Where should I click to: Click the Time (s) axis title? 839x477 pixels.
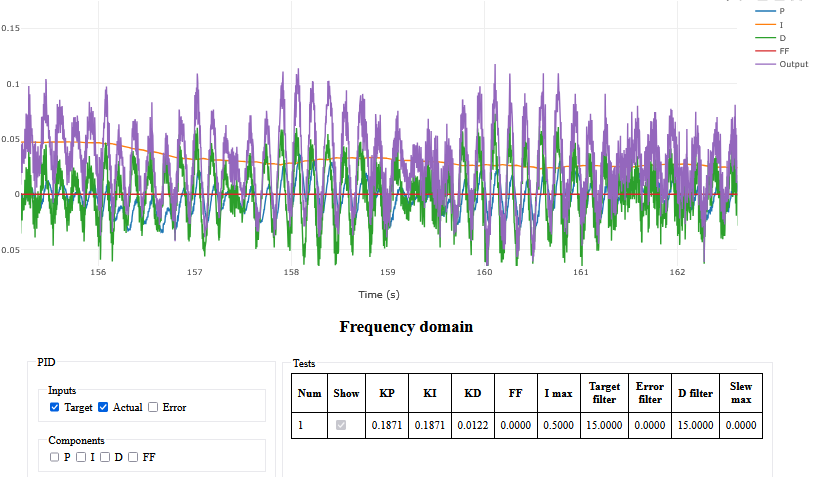379,294
